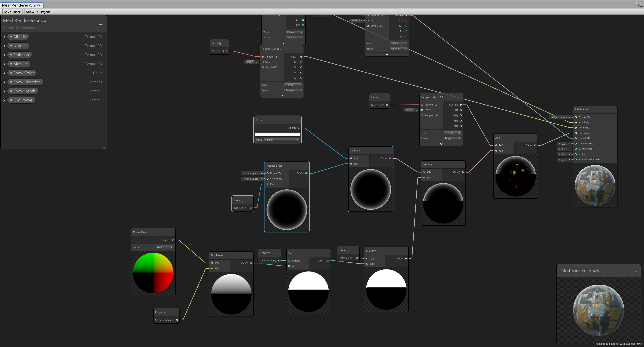Screen dimensions: 644x347
Task: Collapse the MeshRenderer-Snow preview panel chevron
Action: [636, 271]
